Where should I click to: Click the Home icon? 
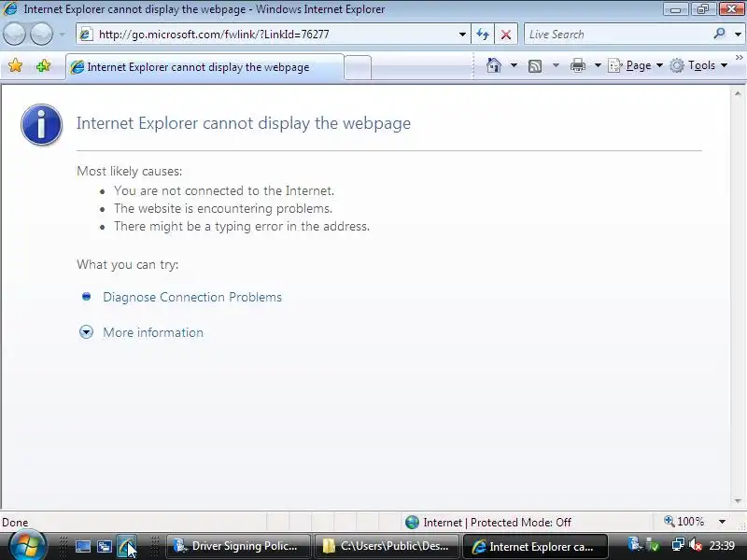click(494, 65)
